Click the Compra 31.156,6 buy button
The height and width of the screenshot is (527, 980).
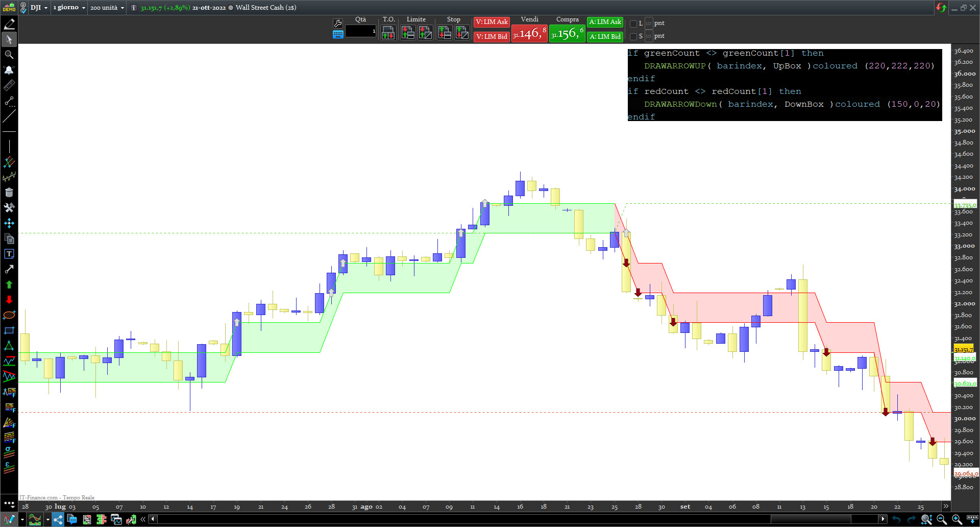tap(567, 33)
